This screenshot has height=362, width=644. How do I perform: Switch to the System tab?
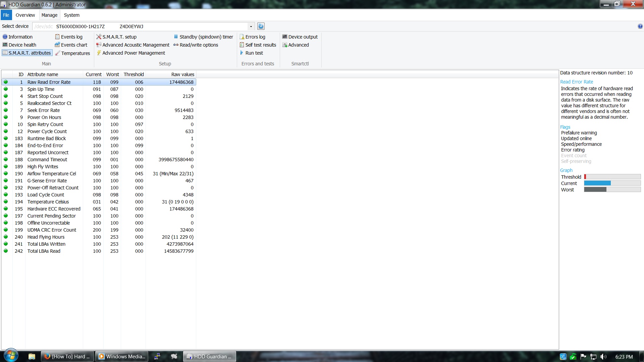pyautogui.click(x=72, y=15)
